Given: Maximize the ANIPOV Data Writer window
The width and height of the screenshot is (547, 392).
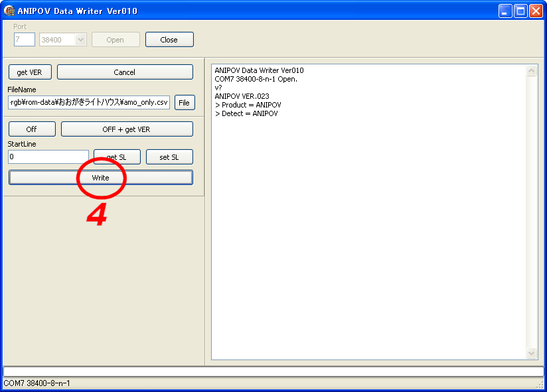Looking at the screenshot, I should pos(520,11).
